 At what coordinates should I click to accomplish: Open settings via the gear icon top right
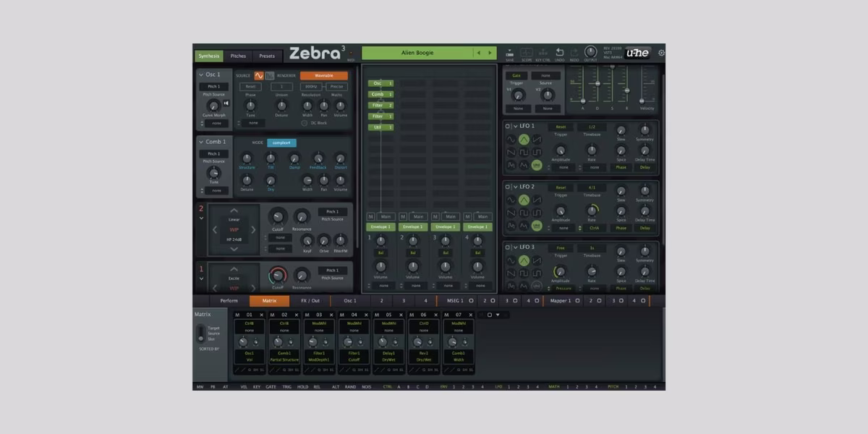661,52
